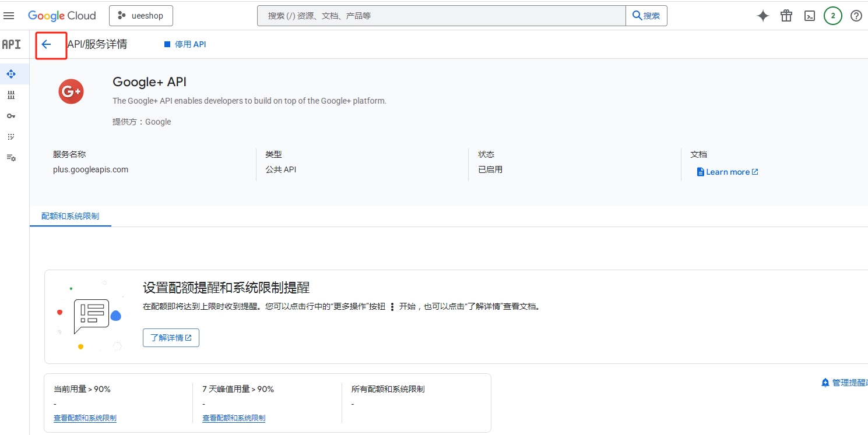Open the Learn more documentation link
This screenshot has width=868, height=435.
728,172
